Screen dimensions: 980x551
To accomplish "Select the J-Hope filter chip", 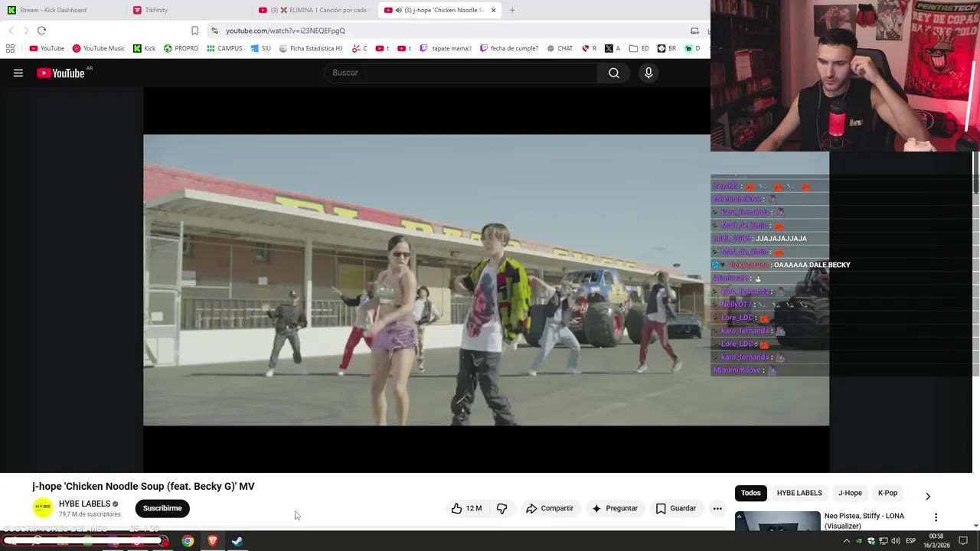I will point(850,493).
